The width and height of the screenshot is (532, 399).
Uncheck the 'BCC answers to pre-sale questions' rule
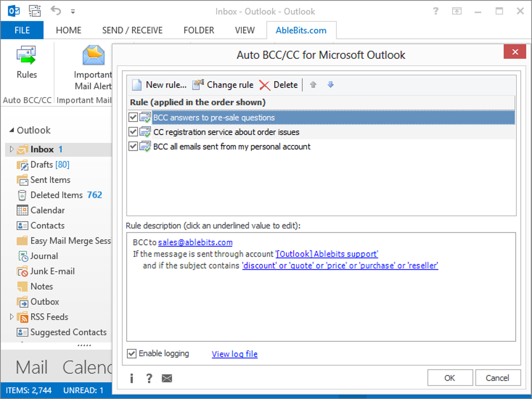(133, 117)
